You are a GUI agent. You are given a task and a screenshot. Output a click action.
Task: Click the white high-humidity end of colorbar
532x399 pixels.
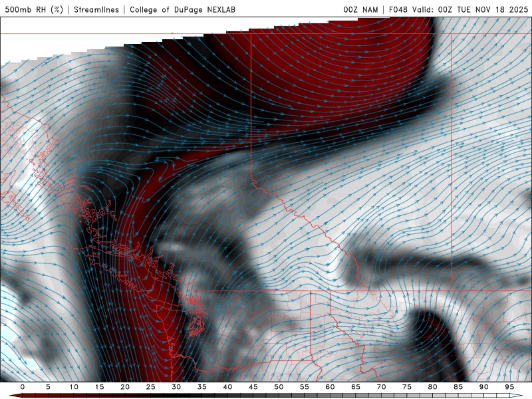tap(517, 396)
